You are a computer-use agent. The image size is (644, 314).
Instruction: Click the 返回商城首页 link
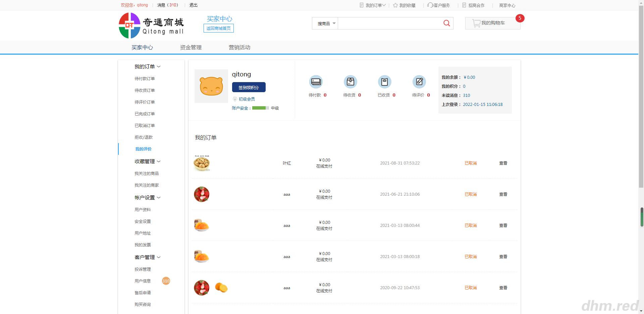tap(218, 28)
